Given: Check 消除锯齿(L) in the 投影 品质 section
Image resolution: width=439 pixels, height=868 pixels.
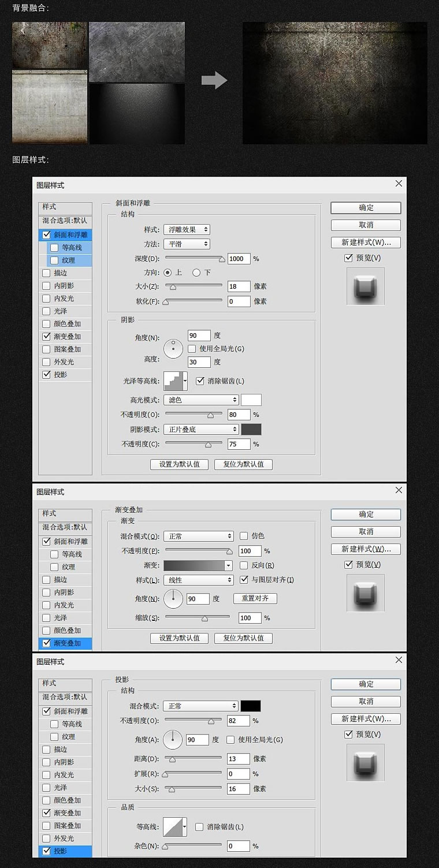Looking at the screenshot, I should 200,827.
